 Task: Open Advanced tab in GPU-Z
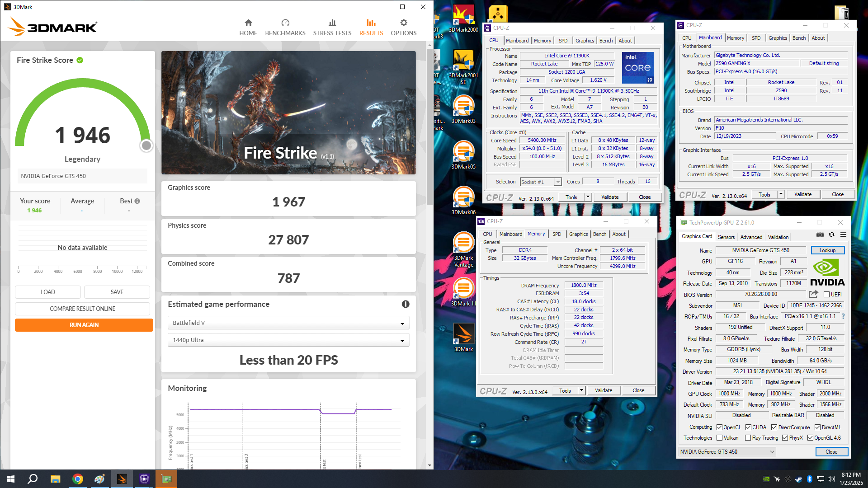[x=751, y=237]
